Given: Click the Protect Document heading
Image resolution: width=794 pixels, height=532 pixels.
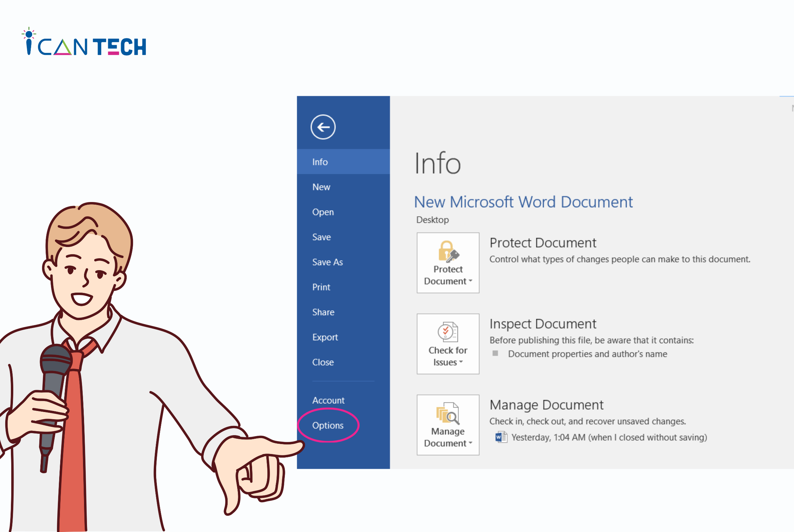Looking at the screenshot, I should pyautogui.click(x=543, y=243).
